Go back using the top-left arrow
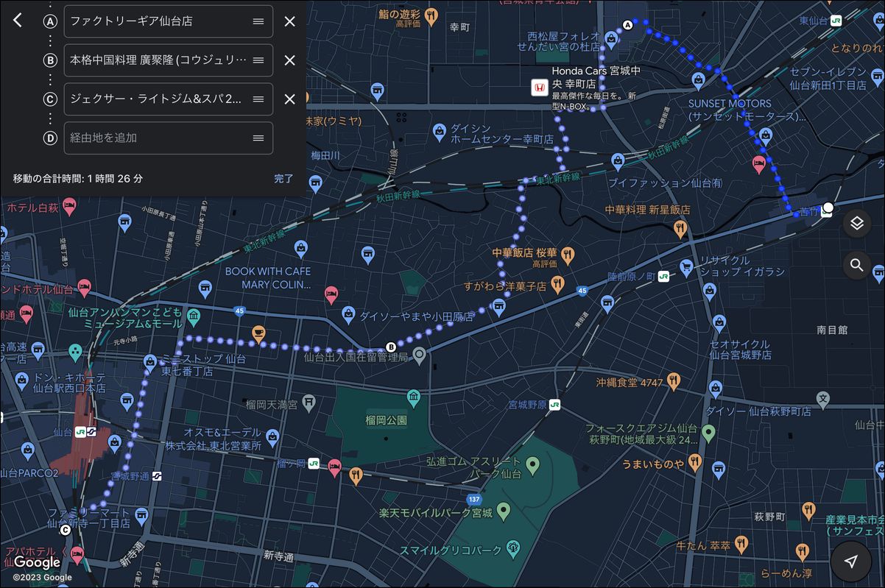885x588 pixels. (x=18, y=21)
